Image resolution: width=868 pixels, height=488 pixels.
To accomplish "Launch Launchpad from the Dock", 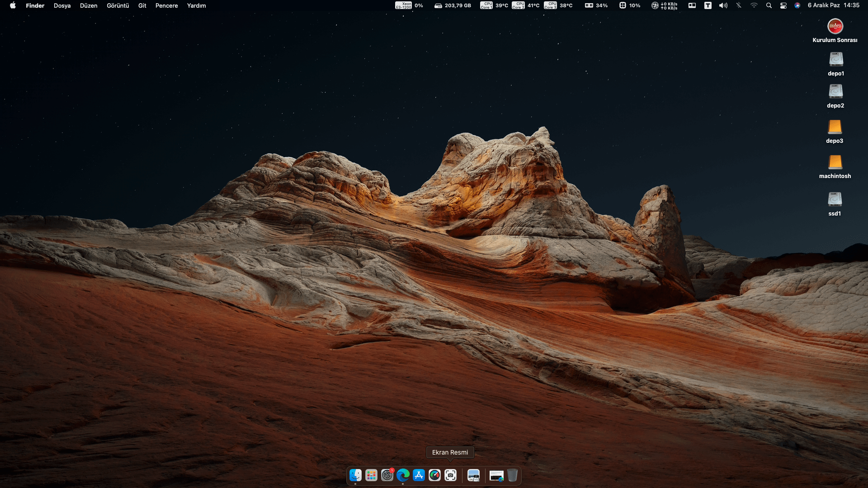I will [x=371, y=475].
